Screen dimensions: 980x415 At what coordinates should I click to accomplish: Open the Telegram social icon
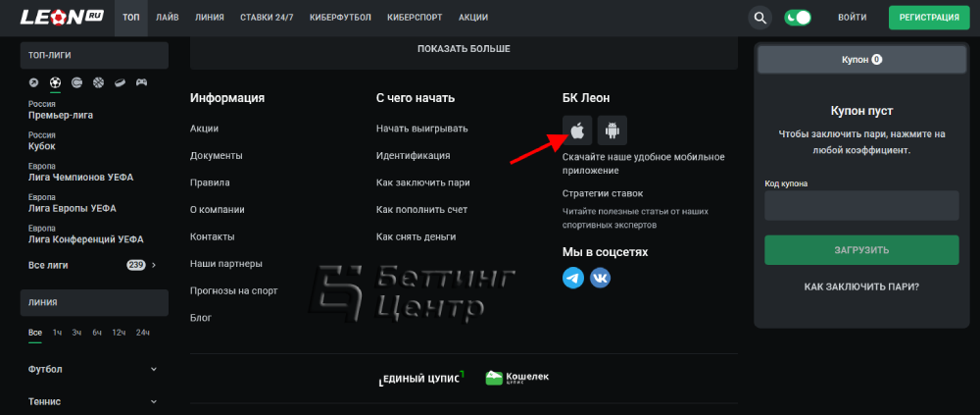[573, 278]
